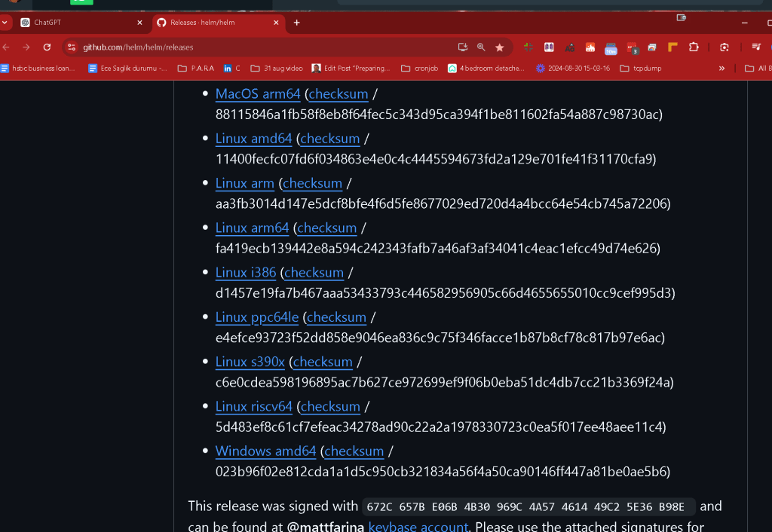The image size is (772, 532).
Task: Open the site information icon in address bar
Action: [72, 47]
